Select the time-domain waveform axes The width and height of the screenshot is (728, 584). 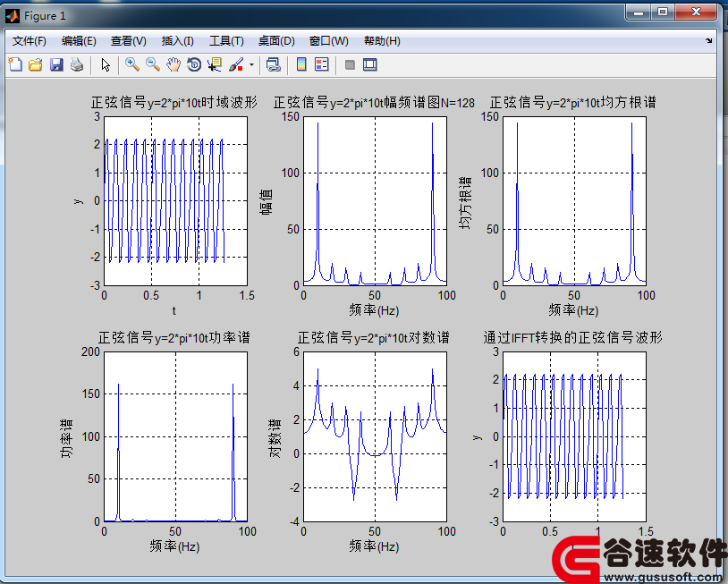175,201
